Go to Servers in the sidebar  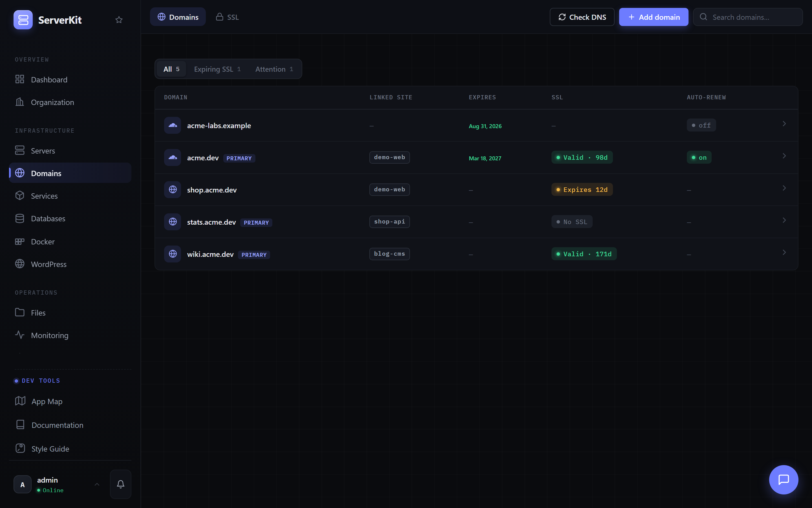point(70,150)
